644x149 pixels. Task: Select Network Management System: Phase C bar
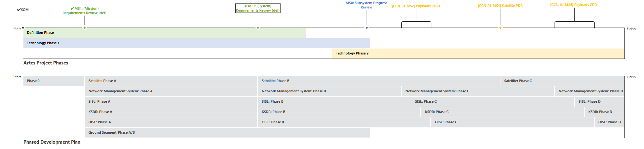tap(478, 91)
